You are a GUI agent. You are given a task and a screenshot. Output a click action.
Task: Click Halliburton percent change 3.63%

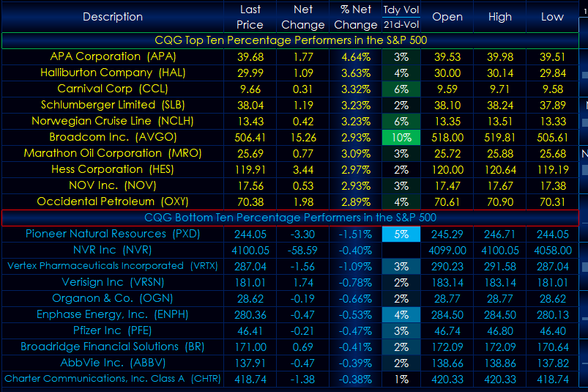pyautogui.click(x=355, y=73)
